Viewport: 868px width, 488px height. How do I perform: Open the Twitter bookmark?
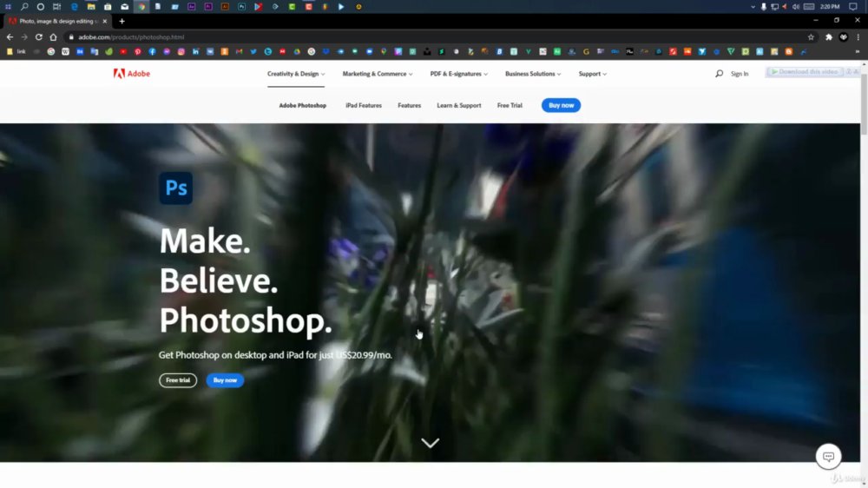pyautogui.click(x=253, y=51)
